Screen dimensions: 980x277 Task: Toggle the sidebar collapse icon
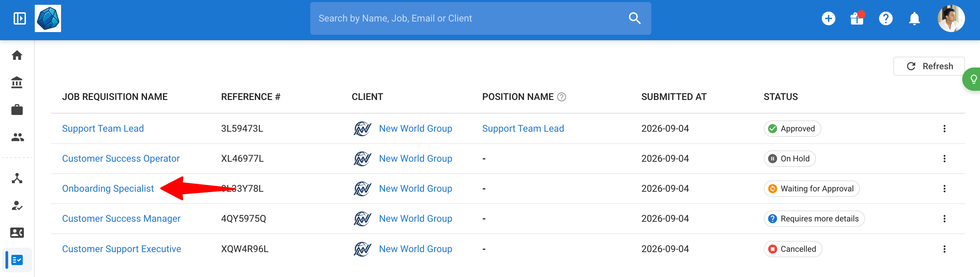point(19,18)
